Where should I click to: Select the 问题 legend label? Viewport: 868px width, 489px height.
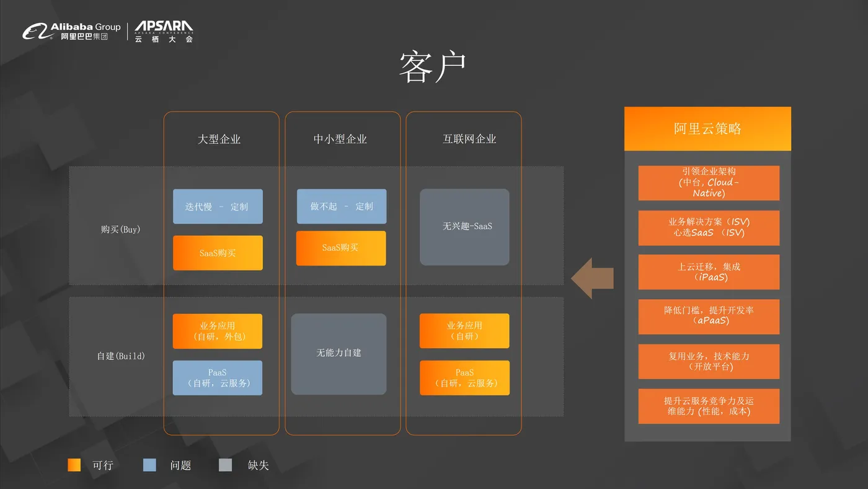[180, 465]
